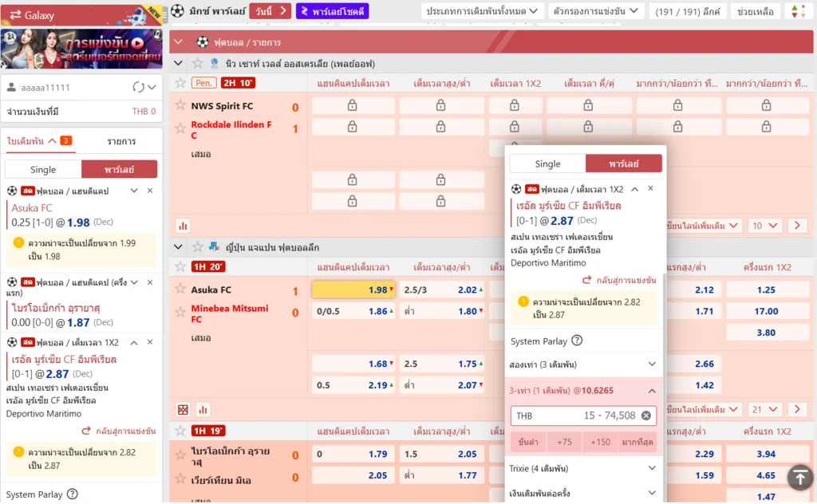Clear the THB stake amount field
Screen dimensions: 817x504
pyautogui.click(x=646, y=415)
